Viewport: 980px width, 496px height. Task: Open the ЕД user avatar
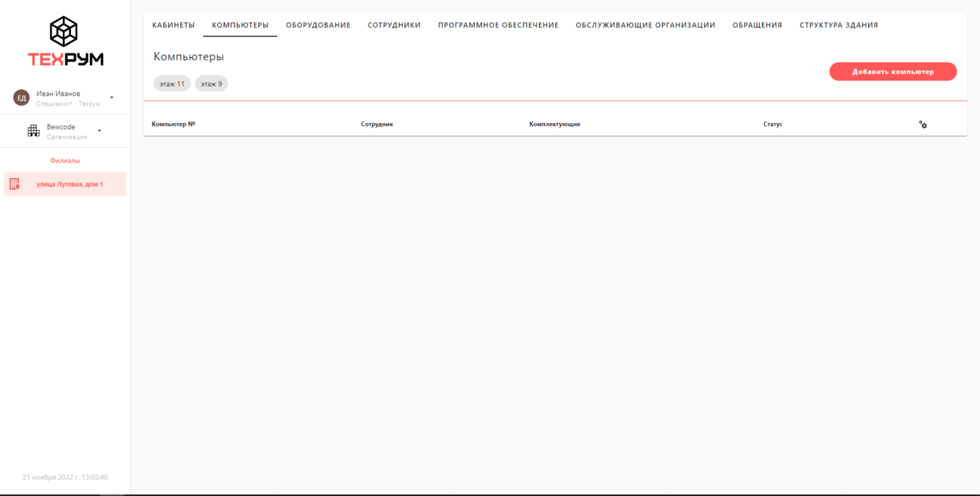coord(21,97)
